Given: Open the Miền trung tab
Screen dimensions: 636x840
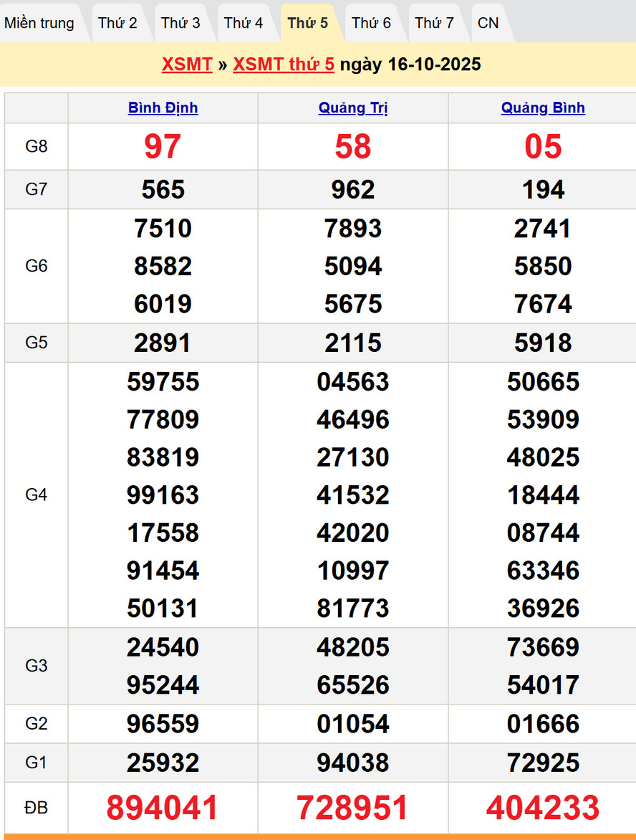Looking at the screenshot, I should (39, 23).
